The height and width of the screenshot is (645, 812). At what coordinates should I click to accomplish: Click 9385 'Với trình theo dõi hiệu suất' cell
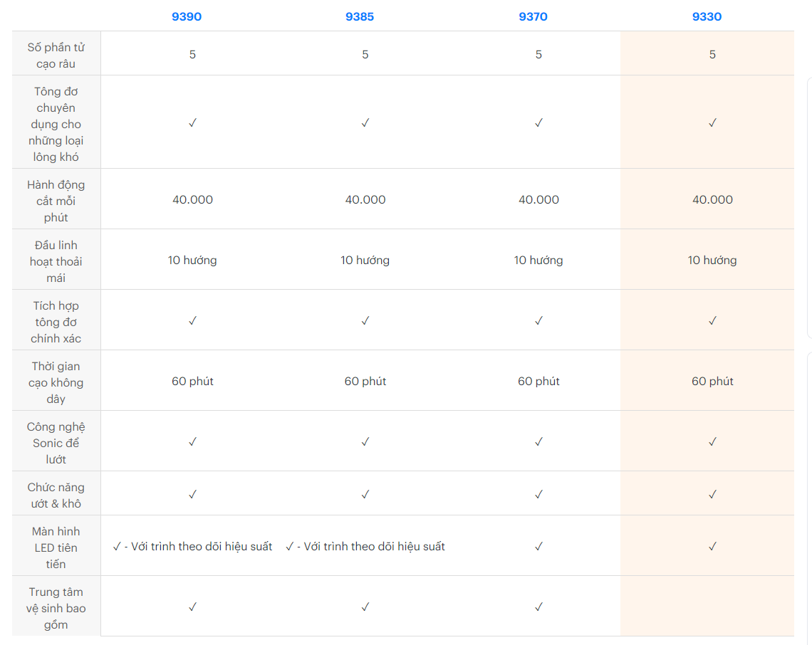tap(365, 546)
